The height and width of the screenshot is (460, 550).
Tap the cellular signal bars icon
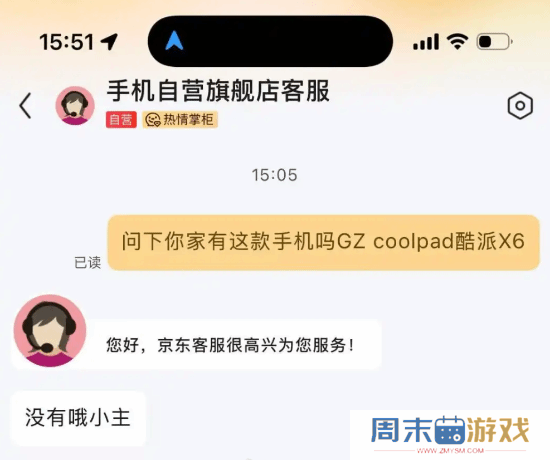426,42
